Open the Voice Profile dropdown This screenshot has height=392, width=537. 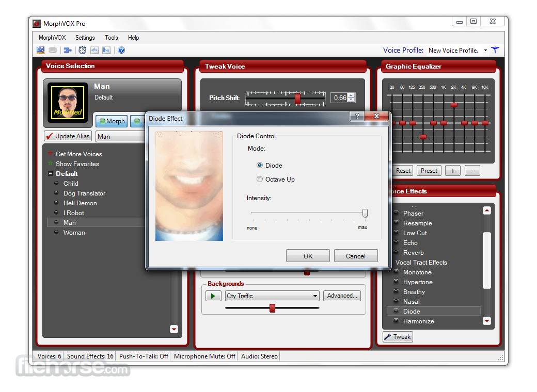(485, 50)
